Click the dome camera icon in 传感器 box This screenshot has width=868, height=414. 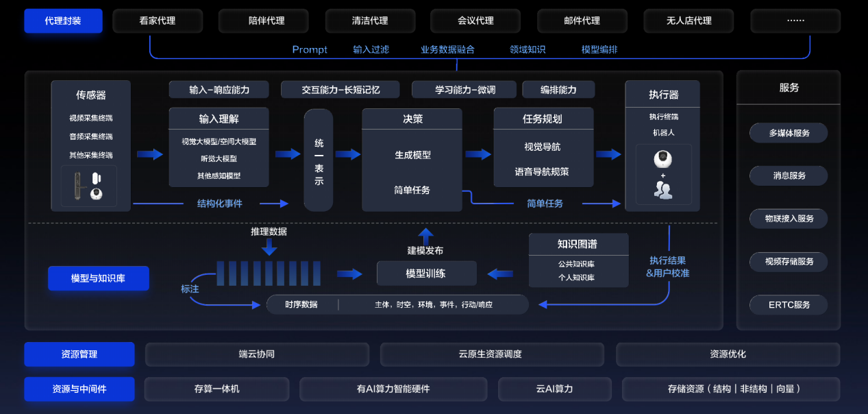[96, 194]
